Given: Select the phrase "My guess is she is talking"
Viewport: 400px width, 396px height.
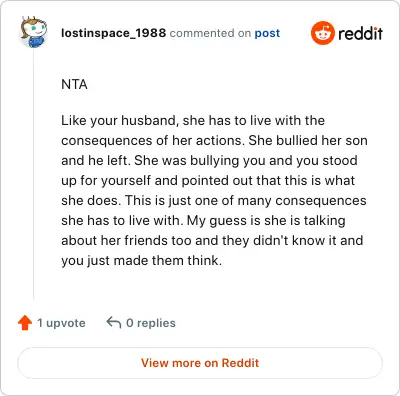Looking at the screenshot, I should pyautogui.click(x=266, y=221).
